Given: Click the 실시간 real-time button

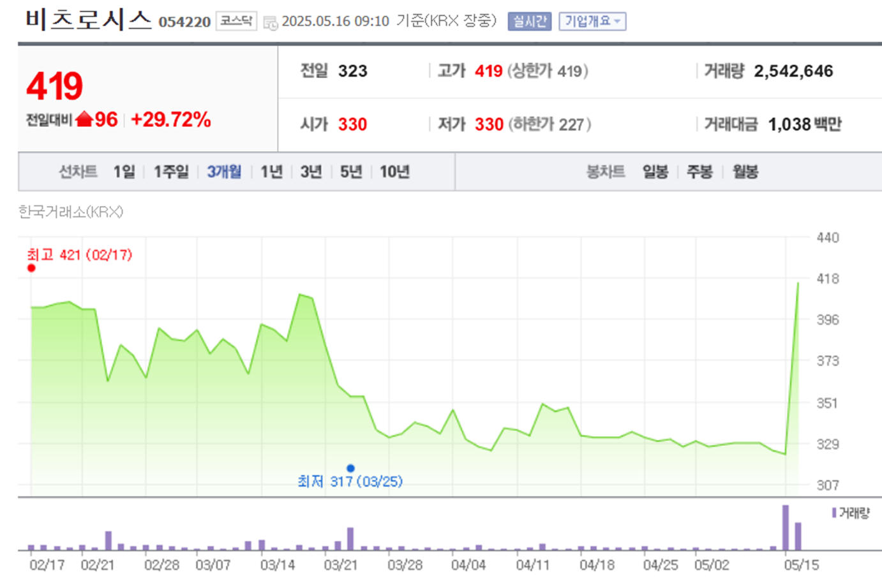Looking at the screenshot, I should pyautogui.click(x=529, y=21).
